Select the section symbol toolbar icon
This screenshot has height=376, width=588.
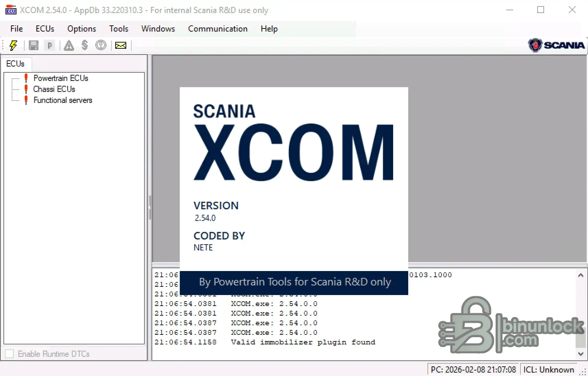85,45
